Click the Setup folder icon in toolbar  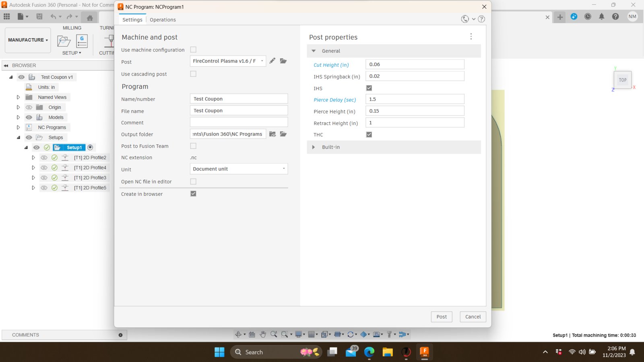tap(64, 41)
